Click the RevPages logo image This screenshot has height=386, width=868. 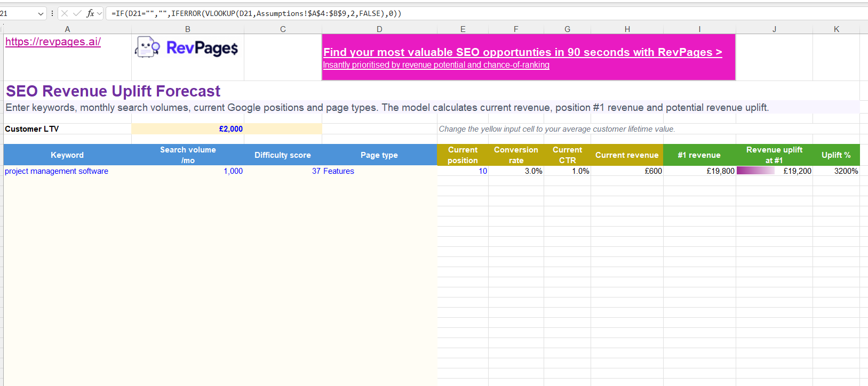click(186, 47)
